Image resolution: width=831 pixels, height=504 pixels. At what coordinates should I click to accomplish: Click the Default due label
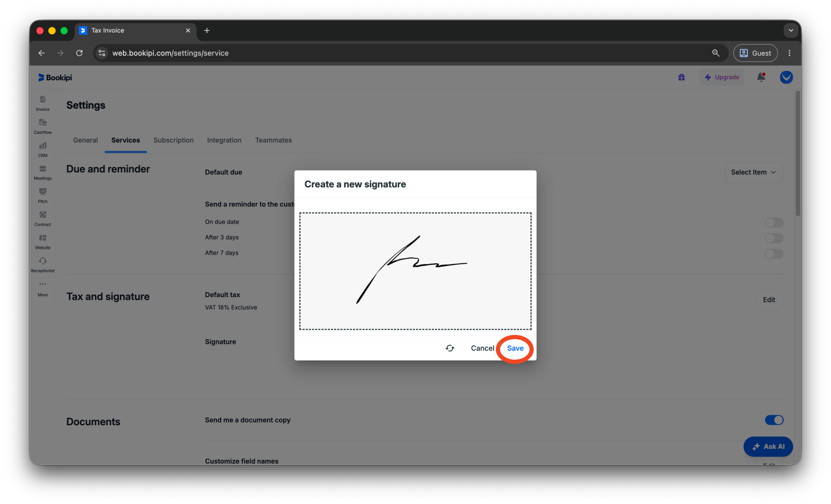224,172
